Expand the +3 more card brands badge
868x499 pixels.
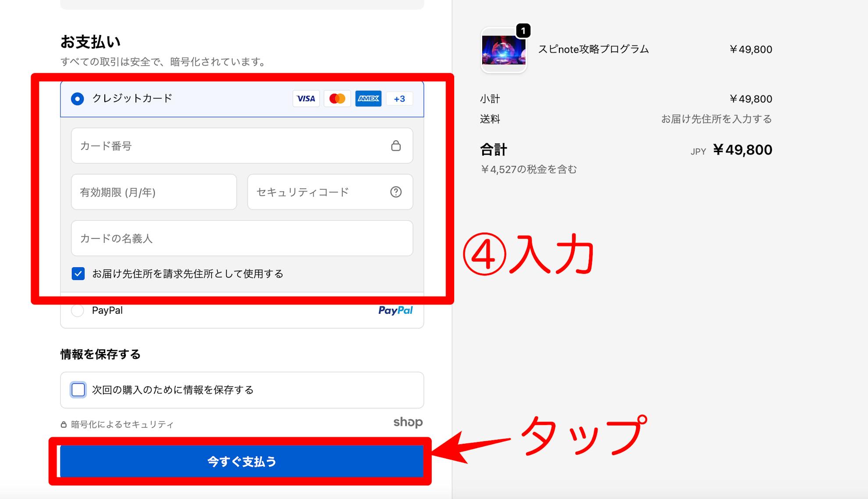point(399,99)
